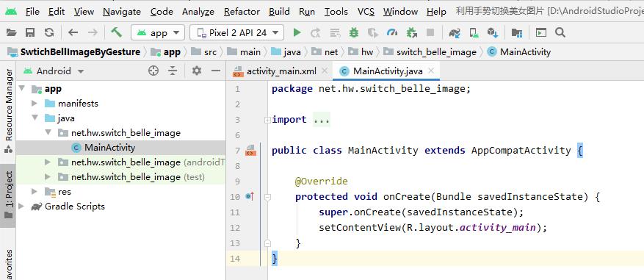Open the Pixel 2 API 24 device dropdown
Image resolution: width=644 pixels, height=280 pixels.
(236, 32)
